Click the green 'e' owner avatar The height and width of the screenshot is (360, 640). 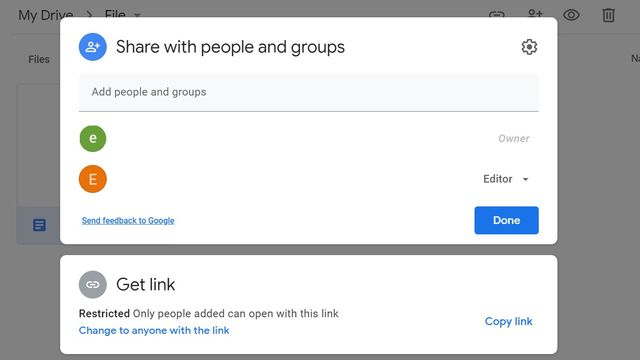pyautogui.click(x=93, y=138)
